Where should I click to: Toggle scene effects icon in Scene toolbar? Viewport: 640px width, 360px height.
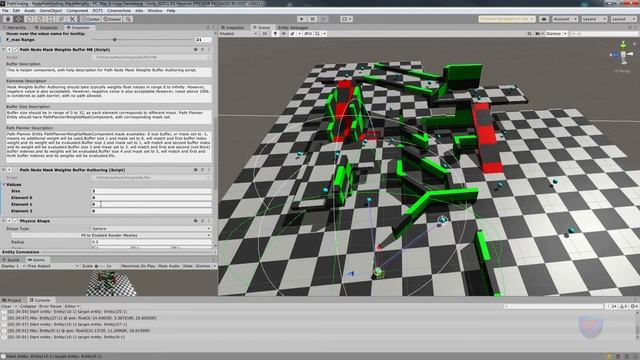tap(292, 34)
